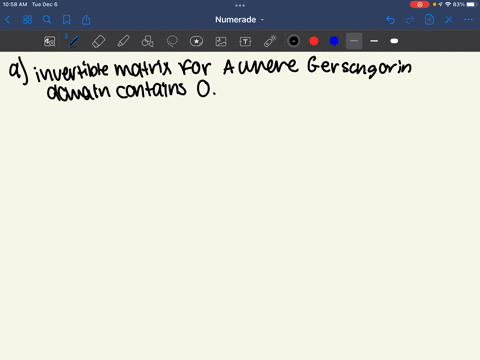Select the Eraser tool
The width and height of the screenshot is (480, 360).
pyautogui.click(x=98, y=41)
